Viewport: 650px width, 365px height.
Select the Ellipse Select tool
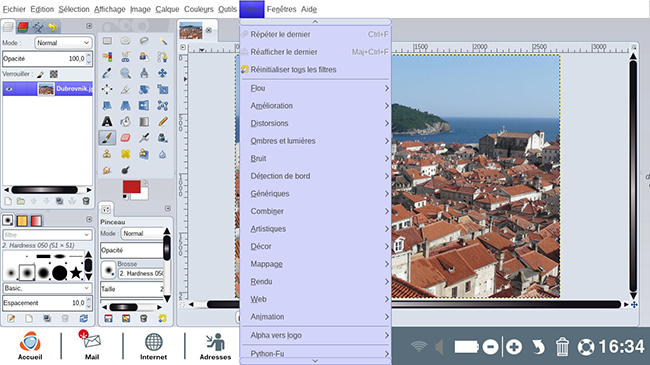[x=125, y=41]
